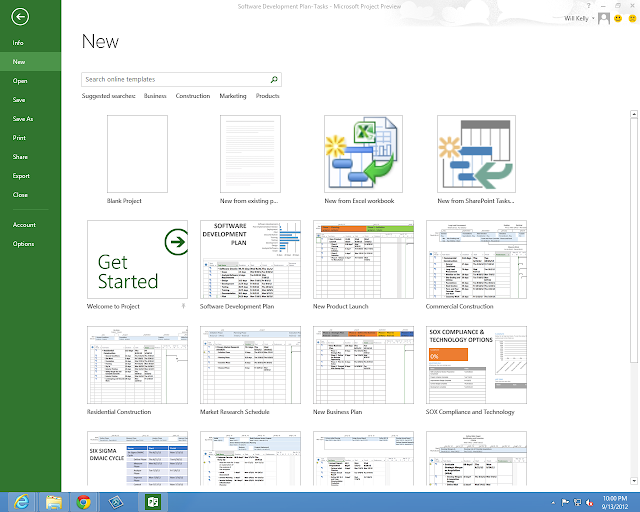Select the New from Excel workbook icon
The image size is (640, 512).
tap(363, 154)
